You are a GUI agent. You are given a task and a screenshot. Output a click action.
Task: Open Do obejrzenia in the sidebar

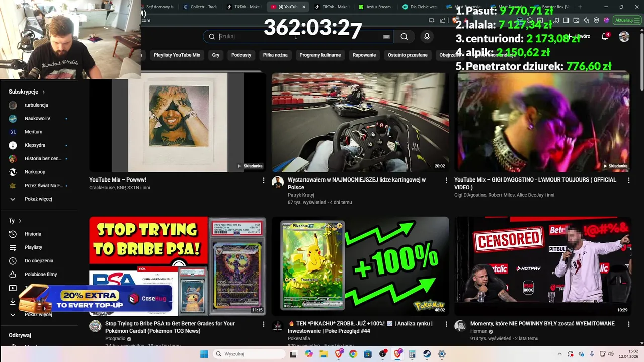point(39,261)
